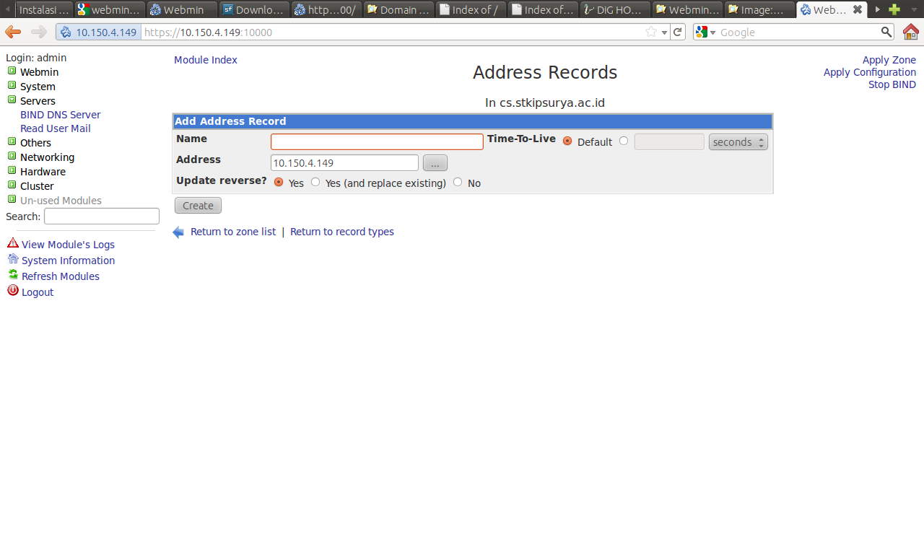Expand the System category
The height and width of the screenshot is (560, 924).
(x=12, y=85)
